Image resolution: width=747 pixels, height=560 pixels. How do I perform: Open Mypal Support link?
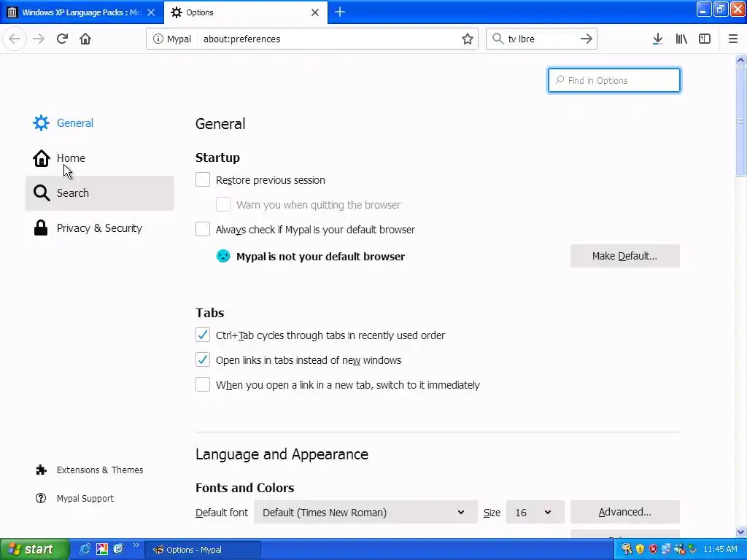click(x=75, y=499)
